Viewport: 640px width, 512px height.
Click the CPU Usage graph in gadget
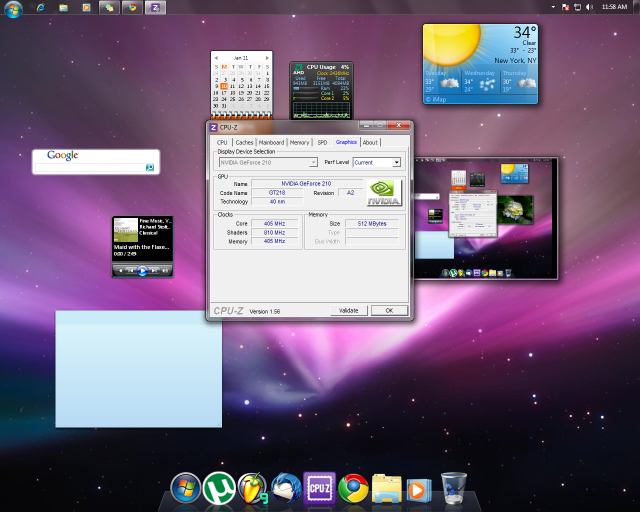click(321, 110)
